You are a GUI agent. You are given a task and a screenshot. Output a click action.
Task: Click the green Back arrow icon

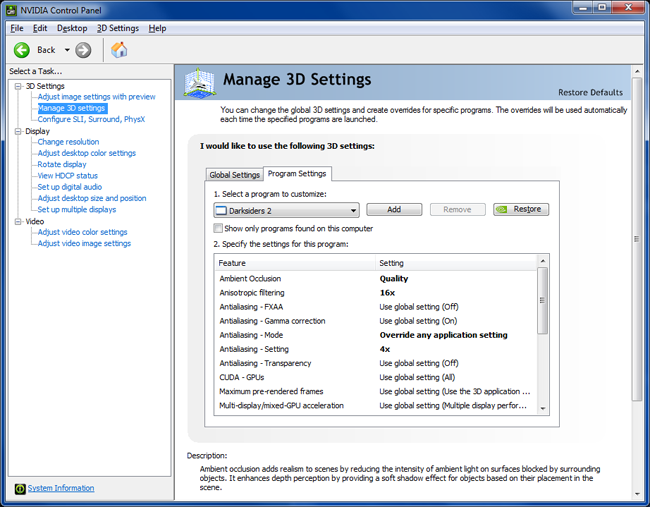point(22,50)
